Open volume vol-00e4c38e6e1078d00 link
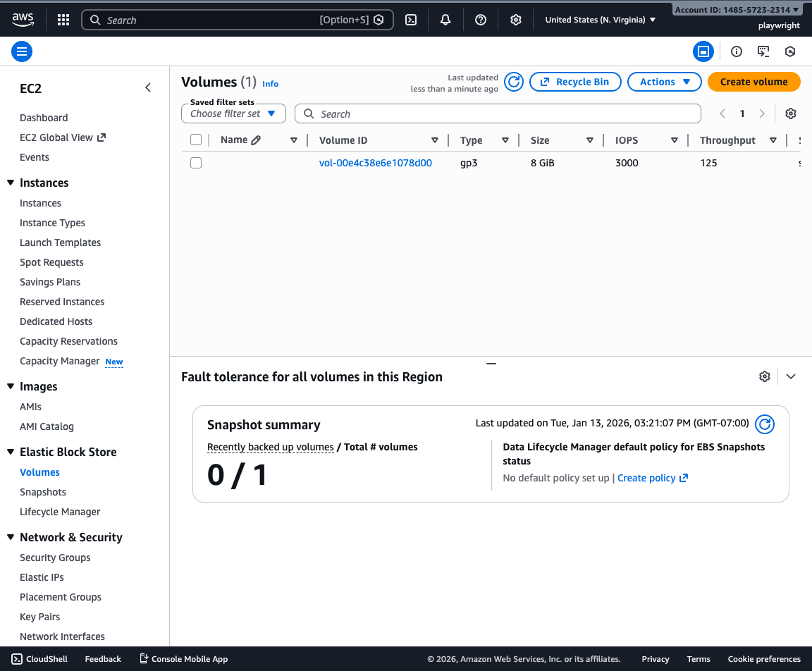812x671 pixels. coord(375,163)
